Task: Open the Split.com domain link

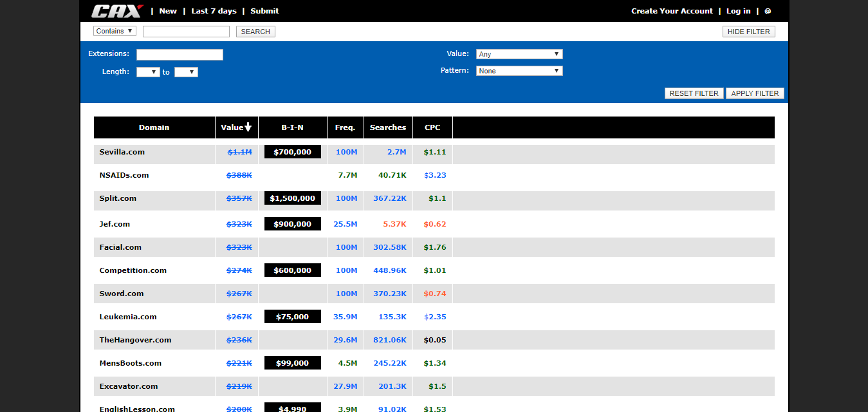Action: pyautogui.click(x=118, y=198)
